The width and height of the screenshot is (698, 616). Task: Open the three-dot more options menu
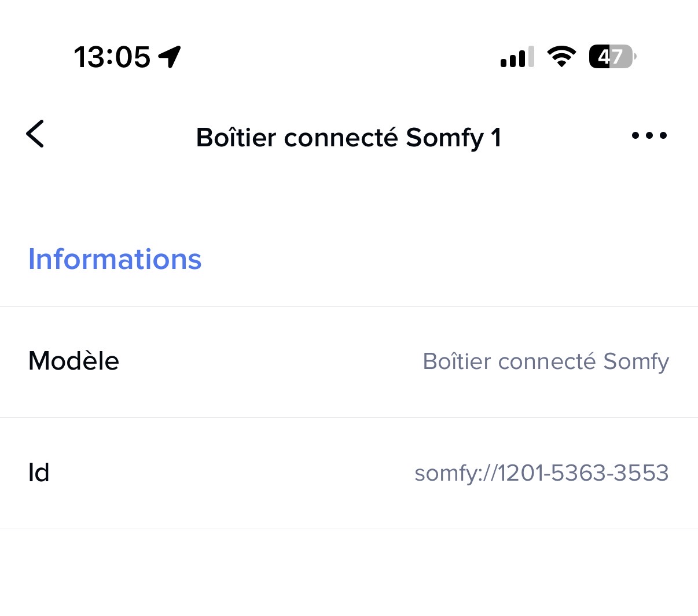pos(649,135)
